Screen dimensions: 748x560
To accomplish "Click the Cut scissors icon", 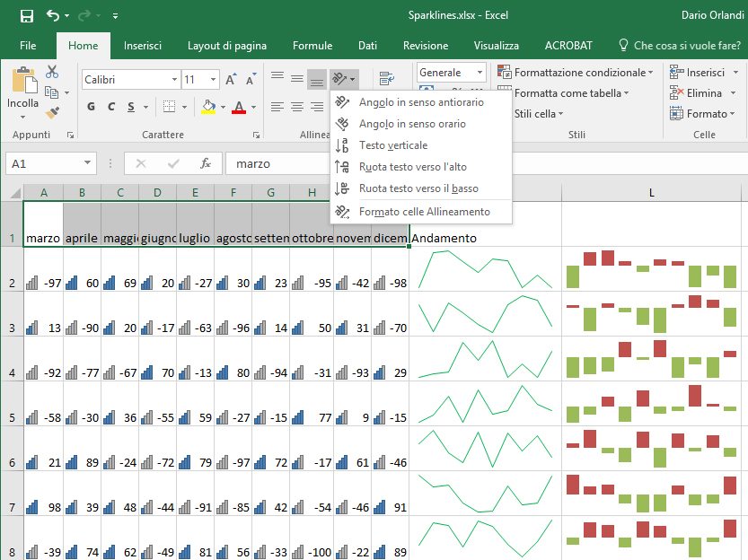I will [x=51, y=72].
